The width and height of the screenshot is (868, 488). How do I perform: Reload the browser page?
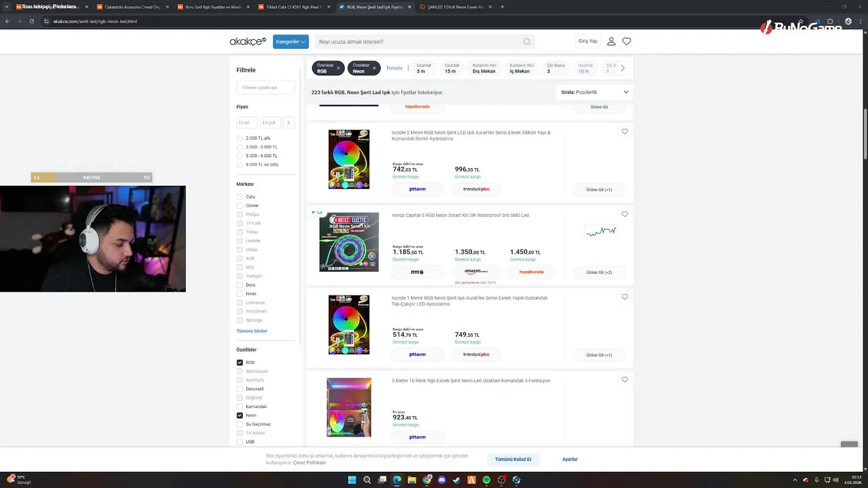32,21
